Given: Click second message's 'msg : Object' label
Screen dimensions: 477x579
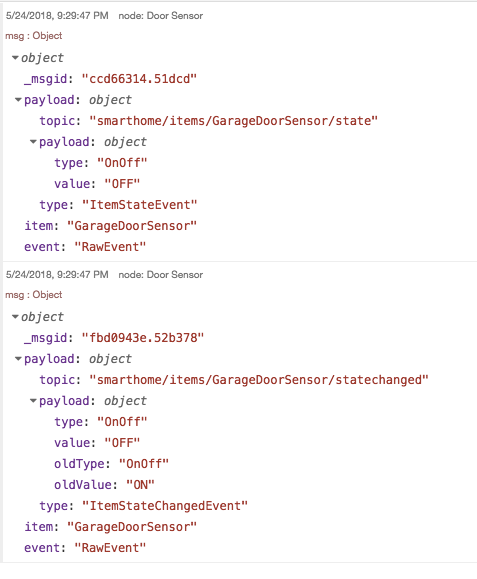Looking at the screenshot, I should 34,295.
